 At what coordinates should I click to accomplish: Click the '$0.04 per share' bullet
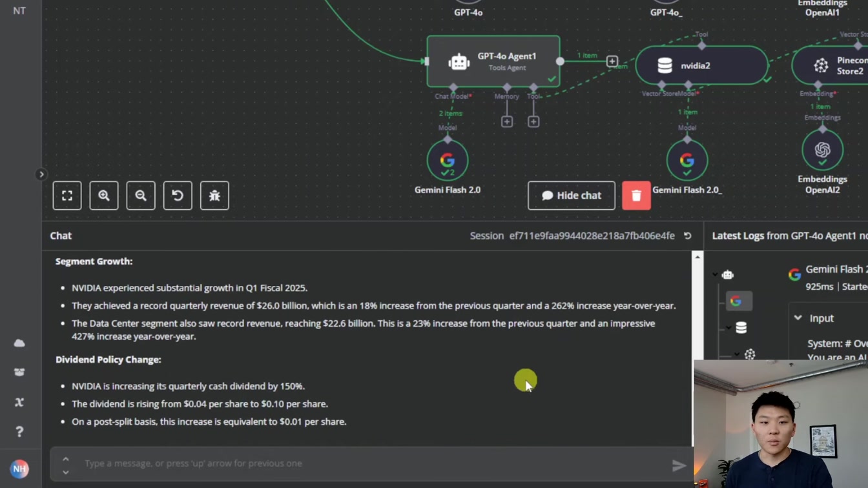pos(200,404)
